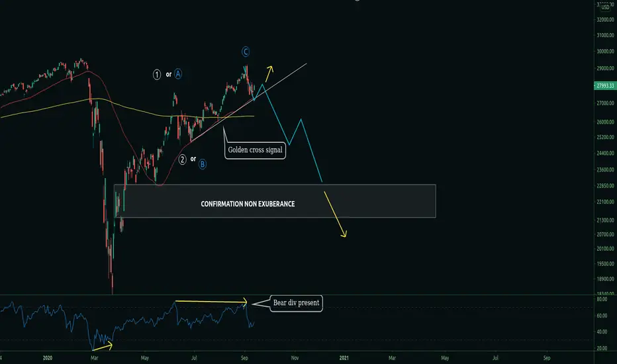Click the 18900.00 price axis label
This screenshot has height=364, width=617.
pyautogui.click(x=605, y=279)
